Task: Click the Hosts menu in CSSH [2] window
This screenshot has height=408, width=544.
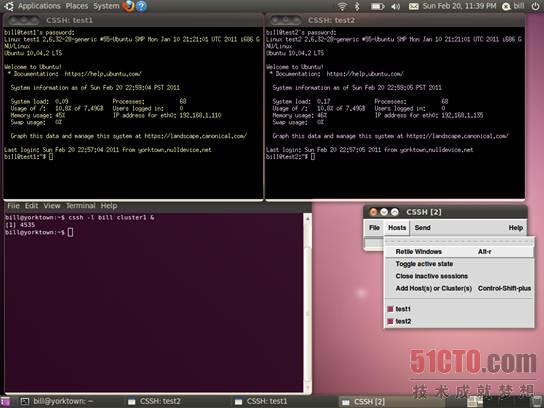Action: coord(397,228)
